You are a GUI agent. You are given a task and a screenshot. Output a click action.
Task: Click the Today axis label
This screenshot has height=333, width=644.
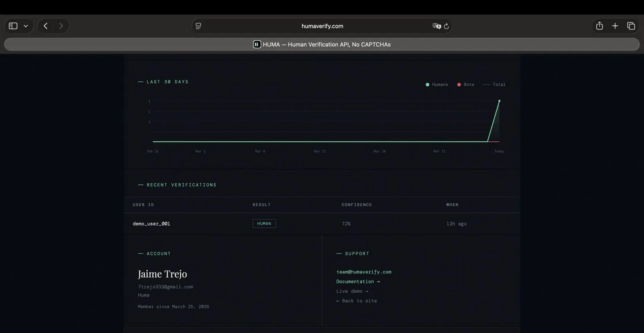pos(499,151)
